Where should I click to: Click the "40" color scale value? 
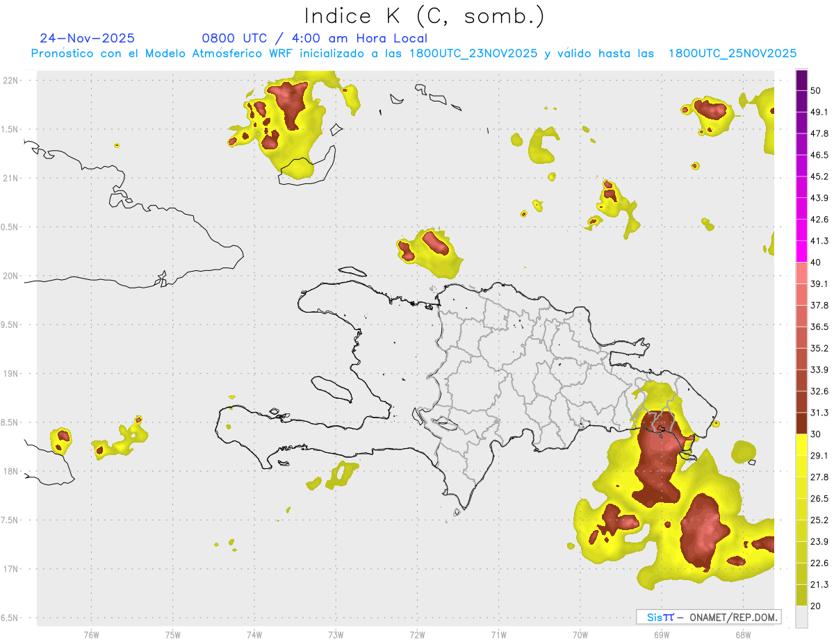pyautogui.click(x=816, y=263)
